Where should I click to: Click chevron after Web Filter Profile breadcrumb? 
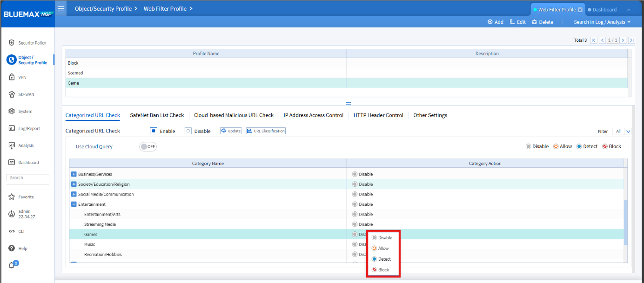coord(191,9)
